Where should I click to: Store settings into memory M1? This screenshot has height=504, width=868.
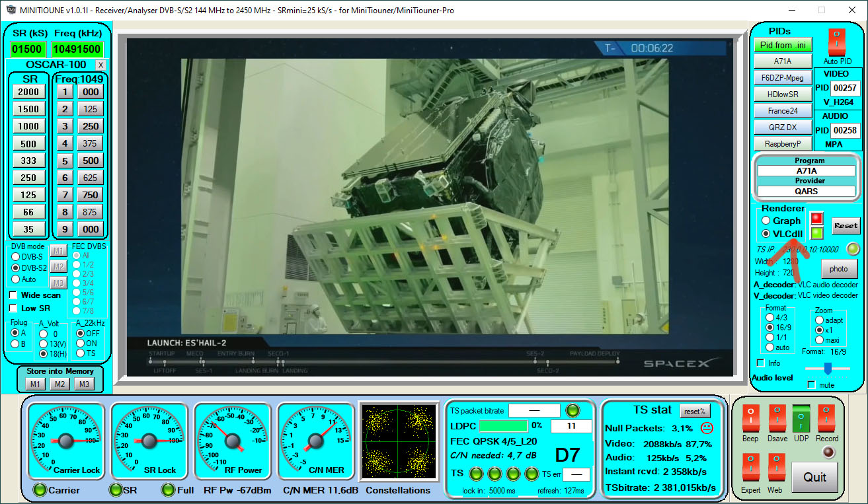pos(35,384)
